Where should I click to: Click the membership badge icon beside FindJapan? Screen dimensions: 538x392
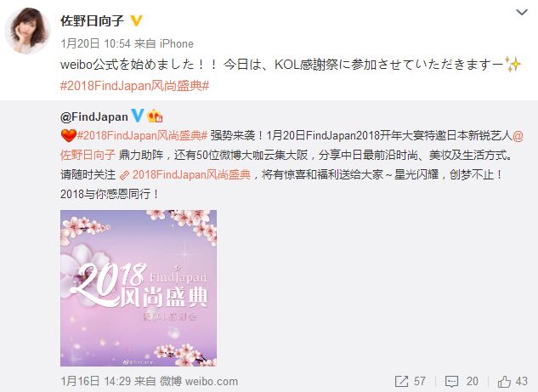tap(155, 116)
